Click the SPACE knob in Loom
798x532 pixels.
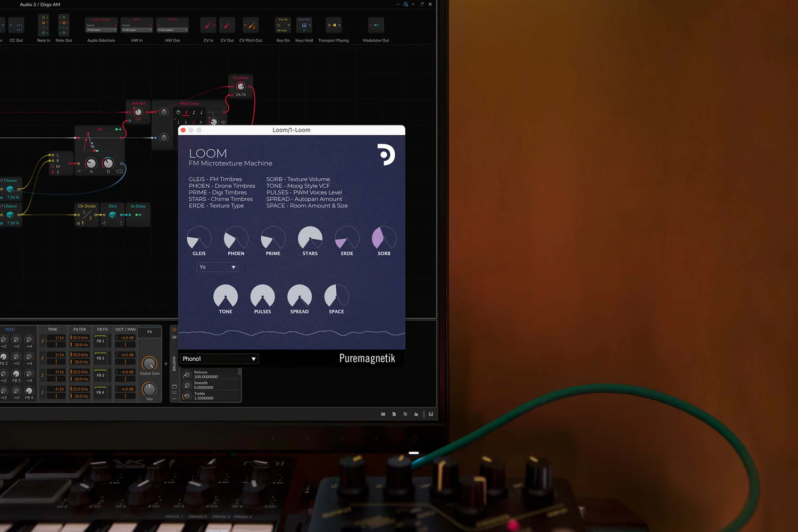pyautogui.click(x=336, y=296)
